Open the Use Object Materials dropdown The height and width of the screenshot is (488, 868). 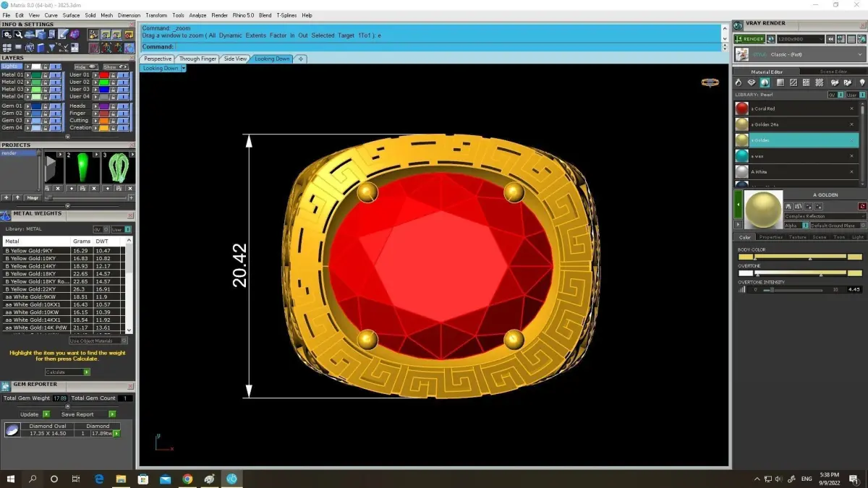98,341
